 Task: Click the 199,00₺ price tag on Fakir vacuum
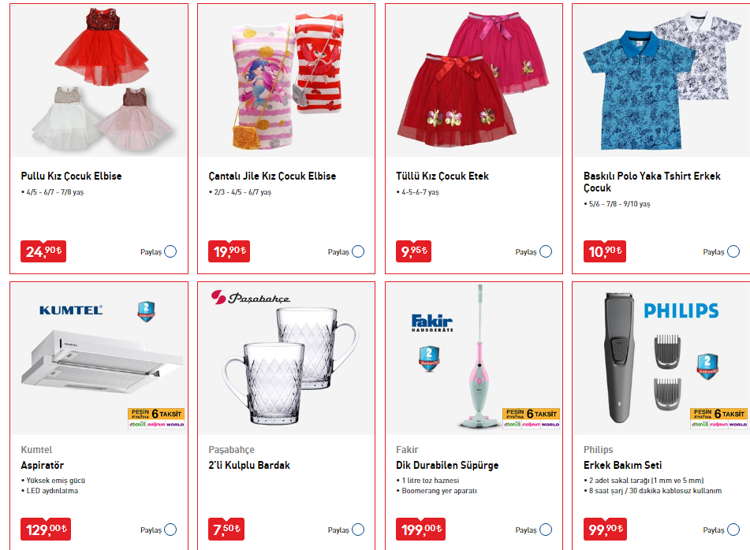click(x=420, y=529)
